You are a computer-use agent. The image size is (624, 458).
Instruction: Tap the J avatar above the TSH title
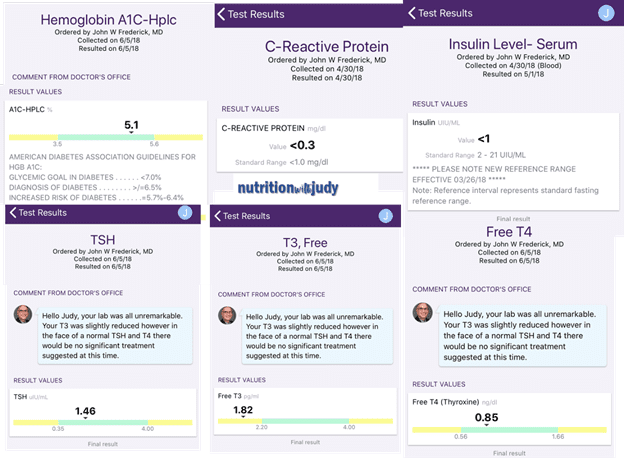pos(185,212)
